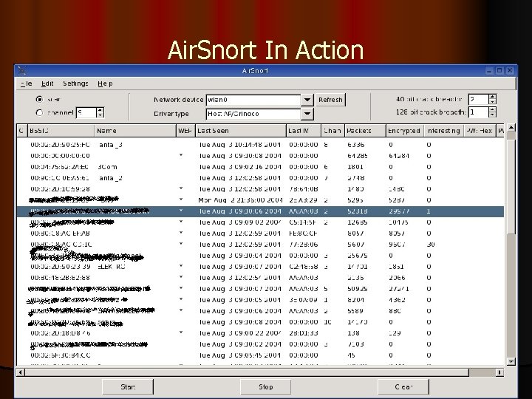Open the Network device dropdown arrow
Screen dimensions: 532x399
pos(307,100)
